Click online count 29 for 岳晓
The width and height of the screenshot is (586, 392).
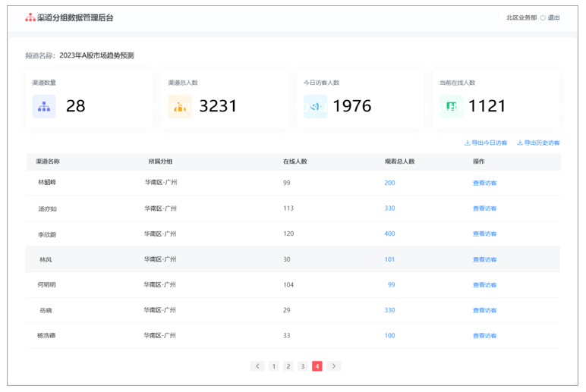[287, 310]
